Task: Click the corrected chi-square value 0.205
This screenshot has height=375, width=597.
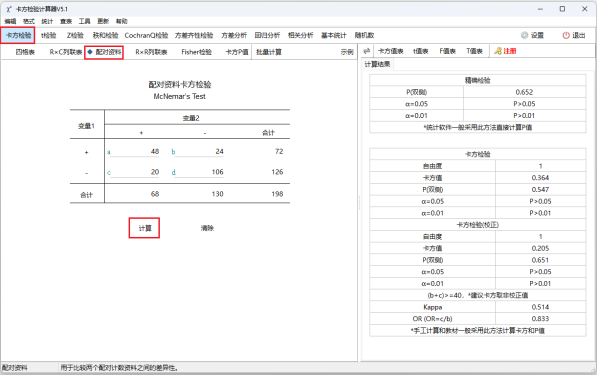Action: [x=540, y=248]
